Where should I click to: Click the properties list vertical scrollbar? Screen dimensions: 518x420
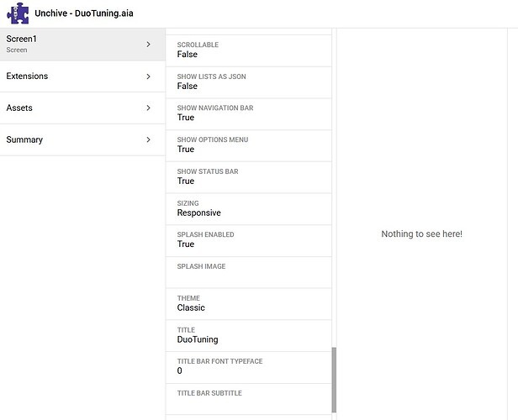[334, 380]
